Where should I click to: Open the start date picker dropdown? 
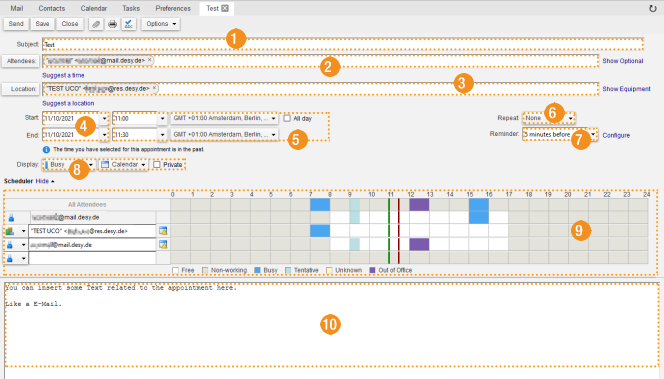click(105, 119)
